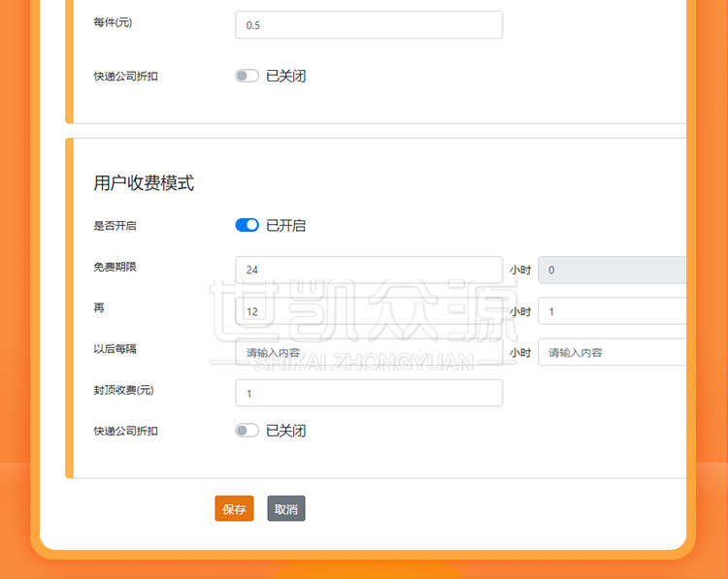Click the 是否开启 label
728x579 pixels.
click(116, 225)
